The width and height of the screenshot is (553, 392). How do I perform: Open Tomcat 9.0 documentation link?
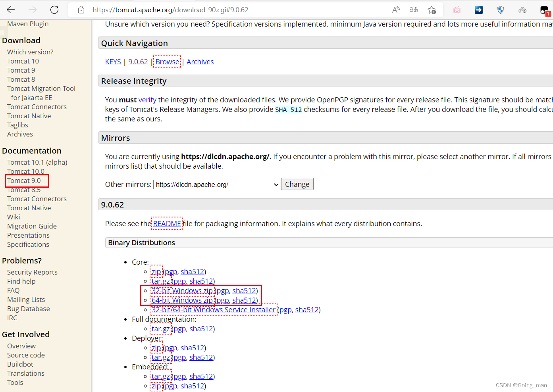click(x=24, y=181)
